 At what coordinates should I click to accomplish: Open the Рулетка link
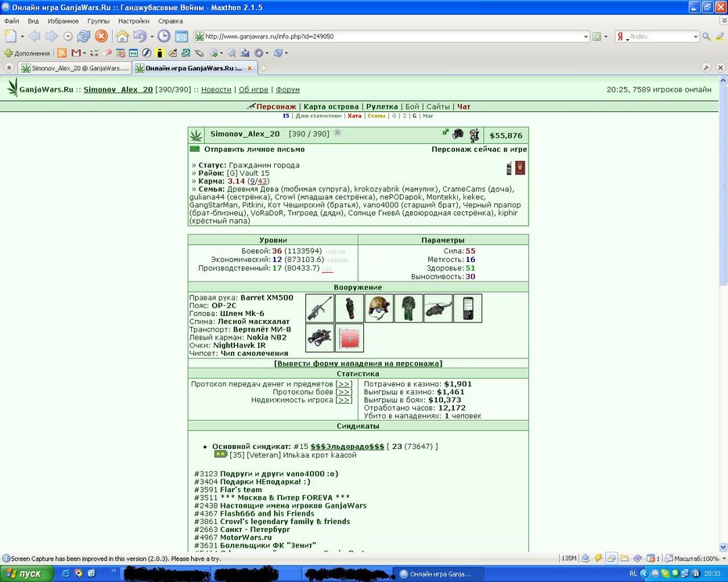coord(382,106)
